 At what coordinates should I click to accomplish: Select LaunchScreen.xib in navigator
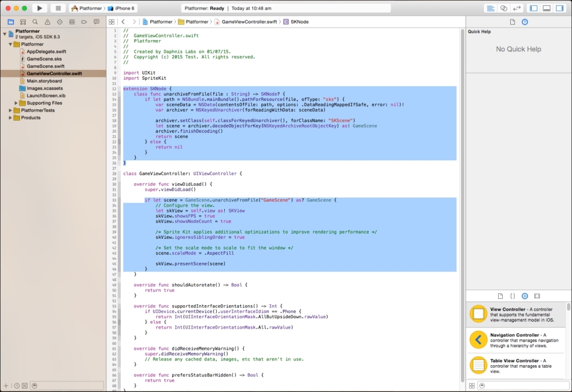tap(46, 95)
